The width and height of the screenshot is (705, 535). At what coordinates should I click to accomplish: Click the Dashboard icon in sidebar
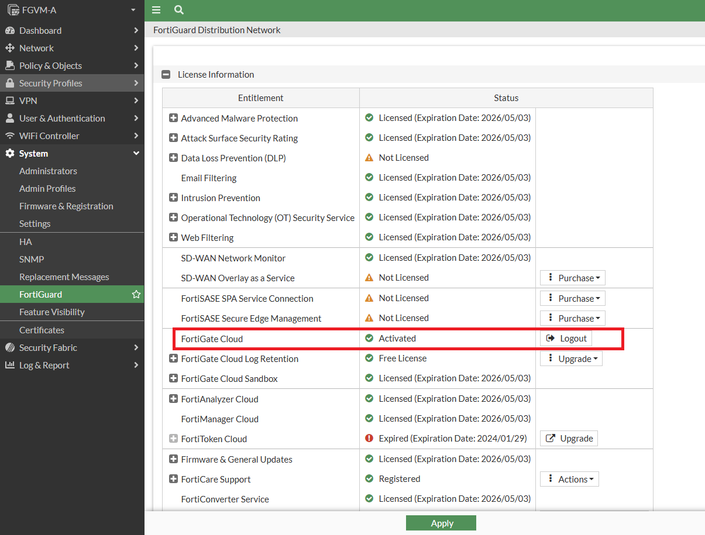(x=10, y=31)
